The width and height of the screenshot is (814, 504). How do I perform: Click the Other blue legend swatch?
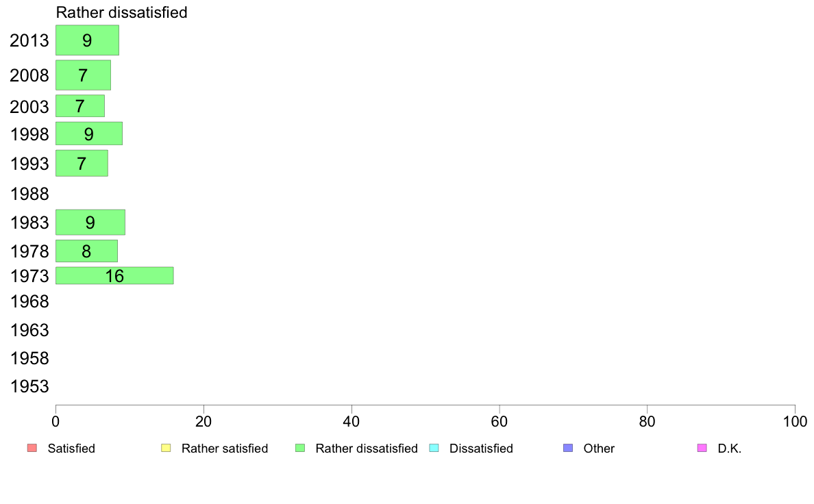568,448
